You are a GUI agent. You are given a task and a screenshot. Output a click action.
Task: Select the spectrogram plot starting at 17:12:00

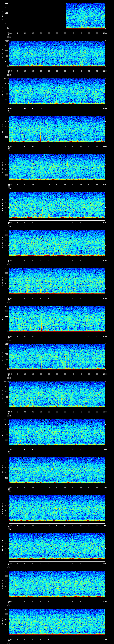pos(57,129)
